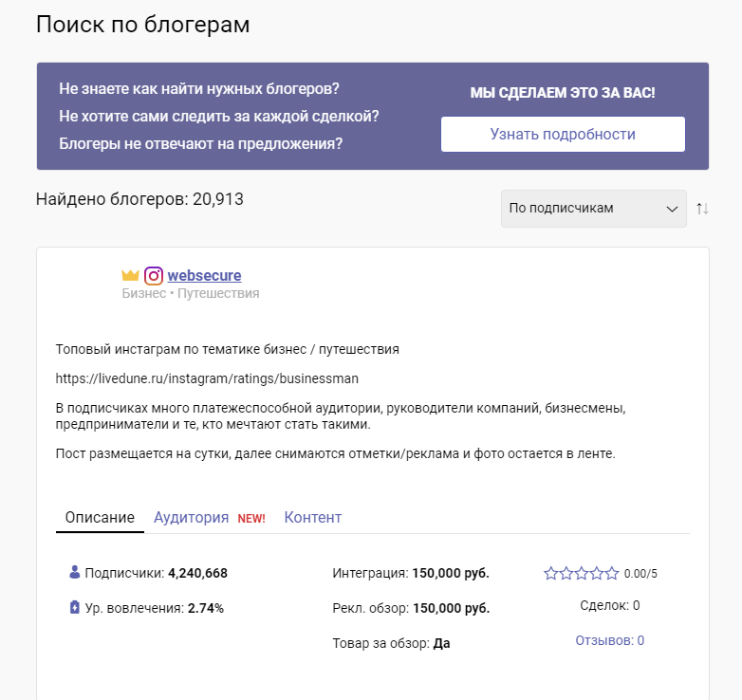The height and width of the screenshot is (700, 742).
Task: Click the livedune.ru ratings URL text
Action: [207, 378]
